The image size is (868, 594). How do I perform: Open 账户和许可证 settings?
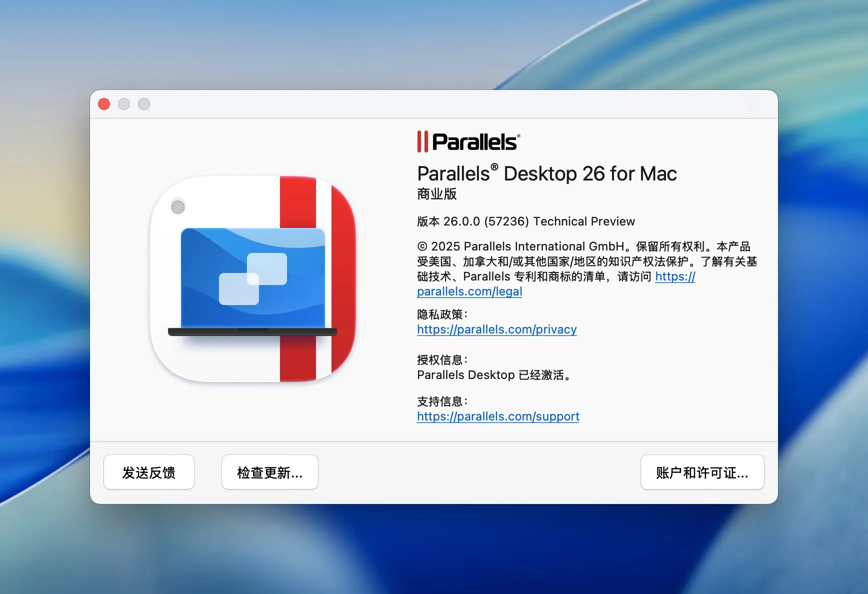(x=701, y=472)
